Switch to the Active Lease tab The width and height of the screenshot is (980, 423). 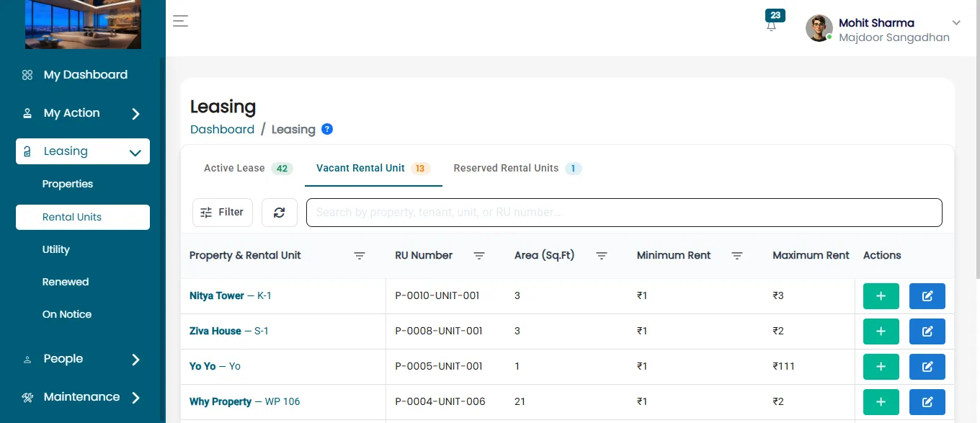(x=246, y=169)
